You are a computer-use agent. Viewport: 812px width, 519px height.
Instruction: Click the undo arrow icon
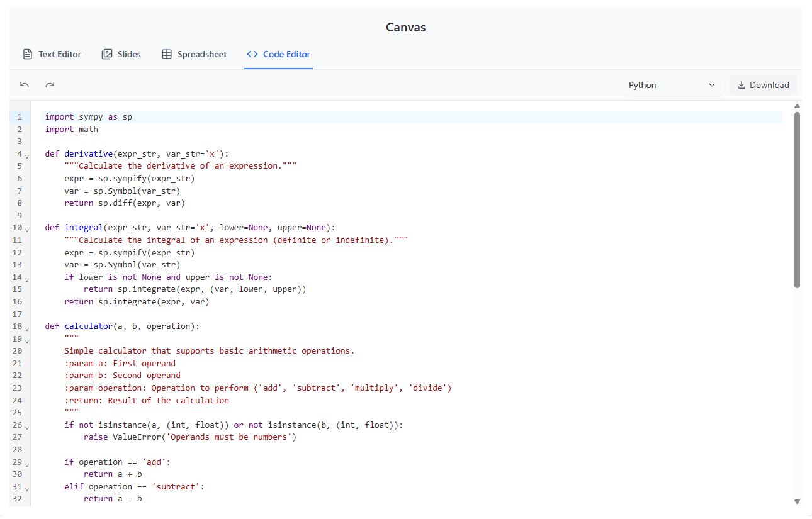(x=24, y=84)
